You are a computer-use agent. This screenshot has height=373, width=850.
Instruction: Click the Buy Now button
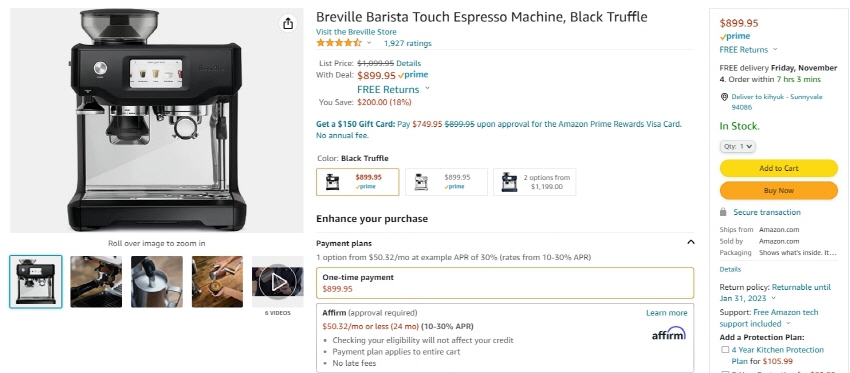[778, 190]
